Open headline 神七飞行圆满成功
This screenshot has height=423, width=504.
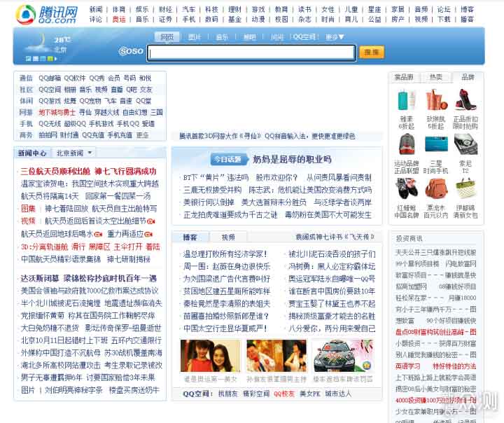tap(126, 171)
